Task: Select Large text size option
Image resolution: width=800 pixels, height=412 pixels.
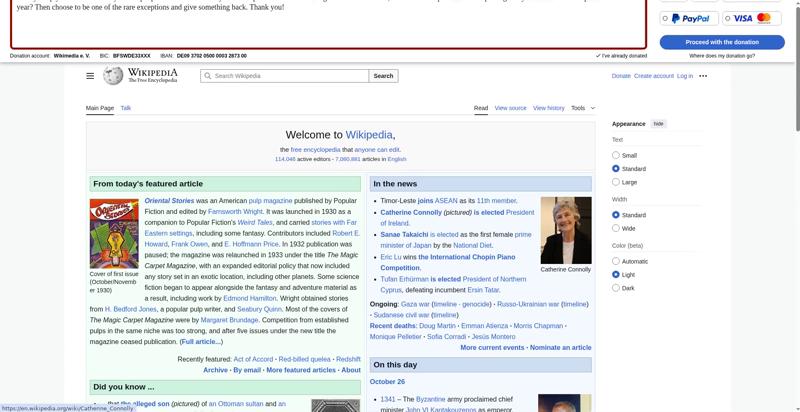Action: click(616, 182)
